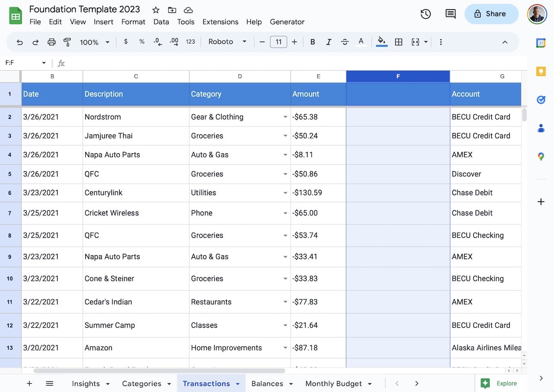Open the Roboto font dropdown
The height and width of the screenshot is (392, 554).
coord(227,42)
